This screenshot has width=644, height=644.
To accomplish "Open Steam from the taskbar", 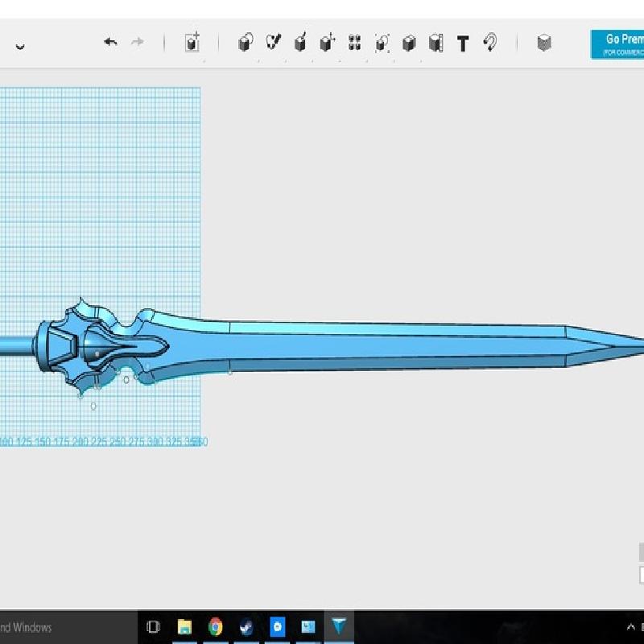I will pyautogui.click(x=246, y=627).
